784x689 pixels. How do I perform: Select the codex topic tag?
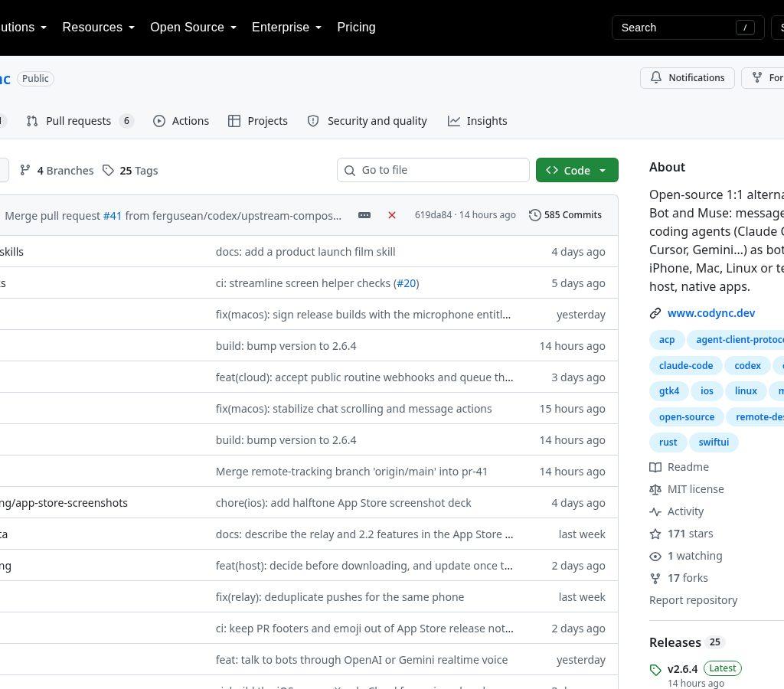point(747,365)
